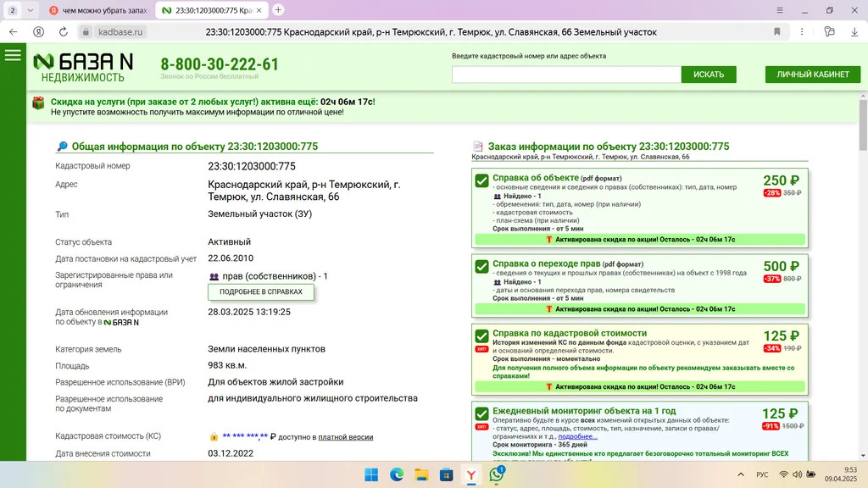The height and width of the screenshot is (488, 868).
Task: Click the kadbase.ru address bar domain
Action: (120, 32)
